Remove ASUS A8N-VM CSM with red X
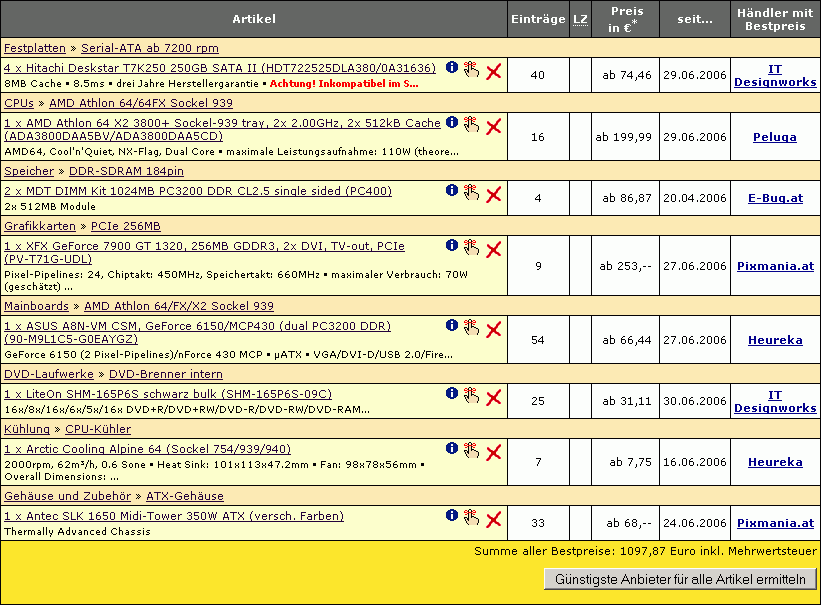The image size is (821, 605). (493, 330)
